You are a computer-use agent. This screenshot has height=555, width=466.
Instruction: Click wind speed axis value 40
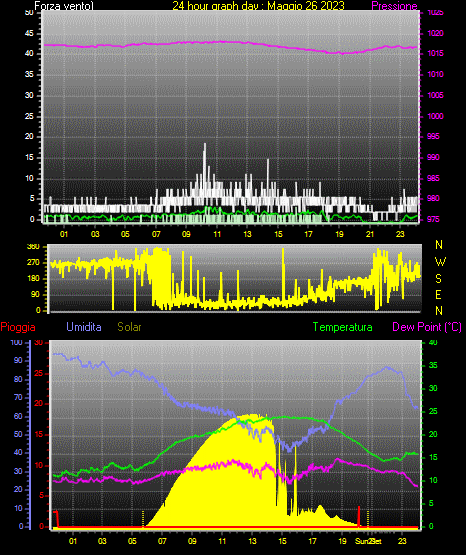29,53
